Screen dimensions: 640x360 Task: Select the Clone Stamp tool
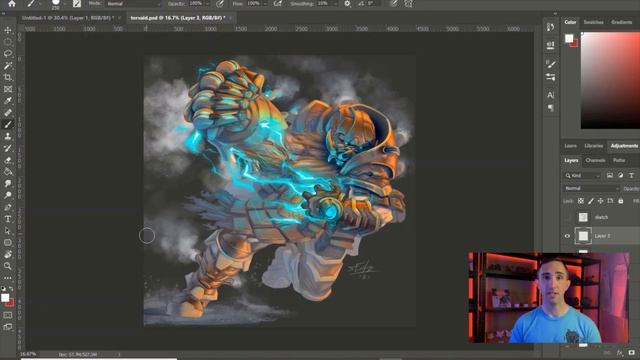(x=8, y=136)
